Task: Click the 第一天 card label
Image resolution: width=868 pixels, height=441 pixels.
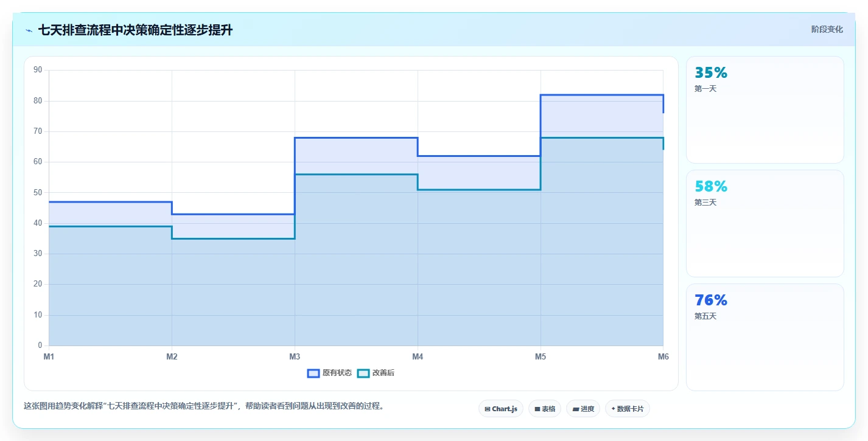Action: click(x=705, y=89)
